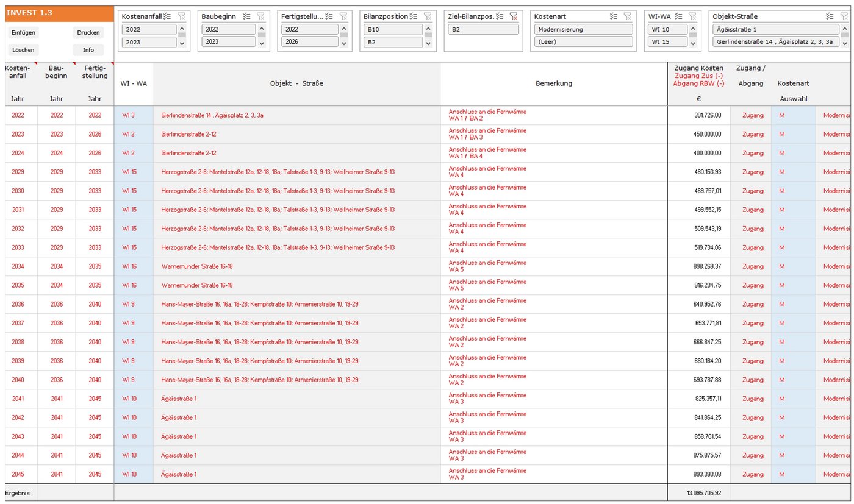
Task: Click the Bemerkung column header
Action: click(554, 83)
